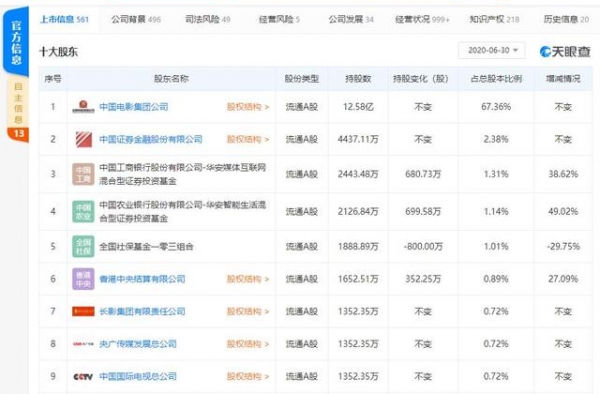The width and height of the screenshot is (600, 394).
Task: Click the -800.00万 change value
Action: click(423, 246)
